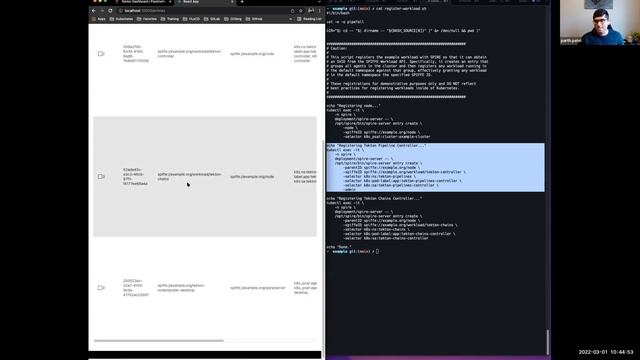Screen dimensions: 640x360
Task: Click the highlighted Tekton Pipeline Controller echo line
Action: (376, 145)
